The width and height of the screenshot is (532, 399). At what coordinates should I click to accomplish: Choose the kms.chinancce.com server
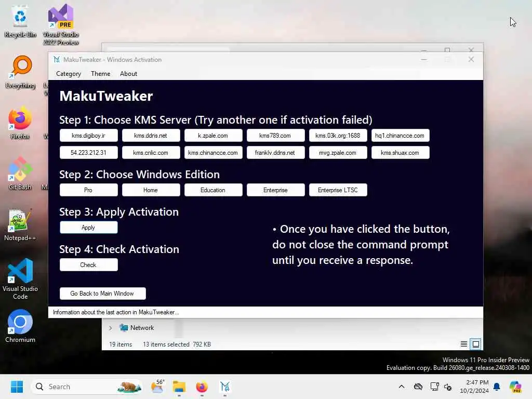(x=213, y=153)
